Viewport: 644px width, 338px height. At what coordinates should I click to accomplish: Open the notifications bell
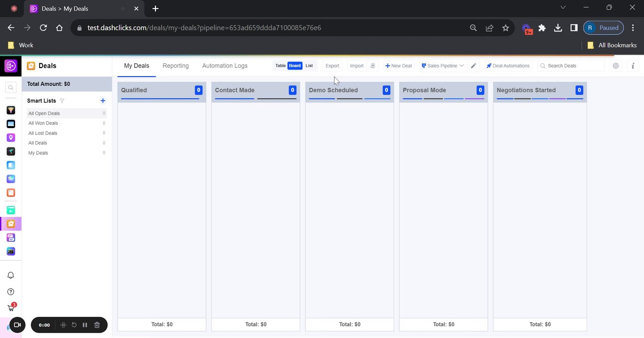coord(11,276)
